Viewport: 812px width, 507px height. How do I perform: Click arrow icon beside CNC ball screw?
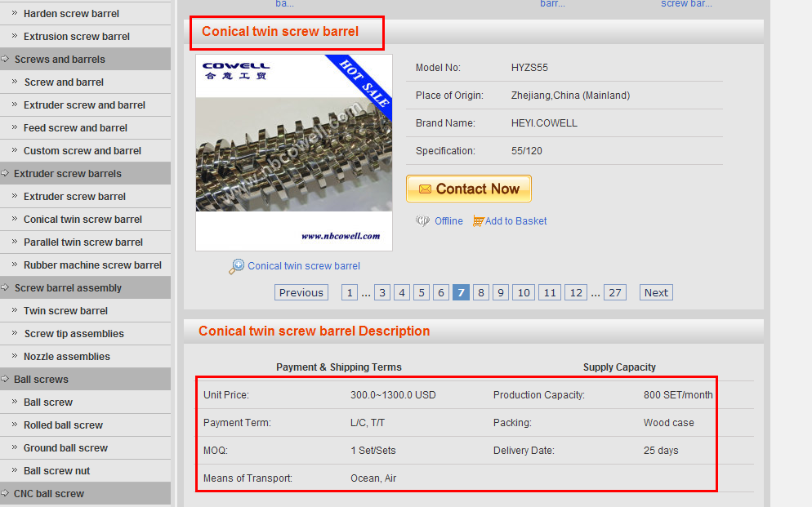tap(5, 494)
